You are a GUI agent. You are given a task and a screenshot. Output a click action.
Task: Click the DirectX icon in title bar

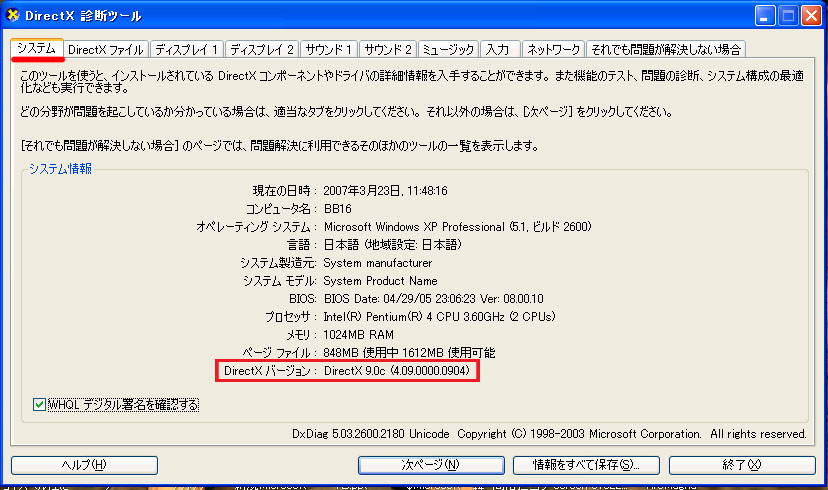(13, 15)
